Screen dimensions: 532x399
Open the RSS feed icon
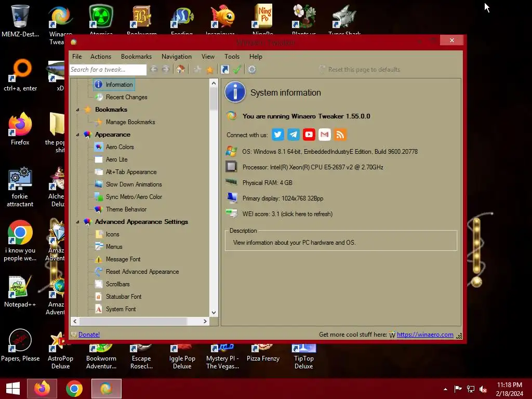pos(340,135)
